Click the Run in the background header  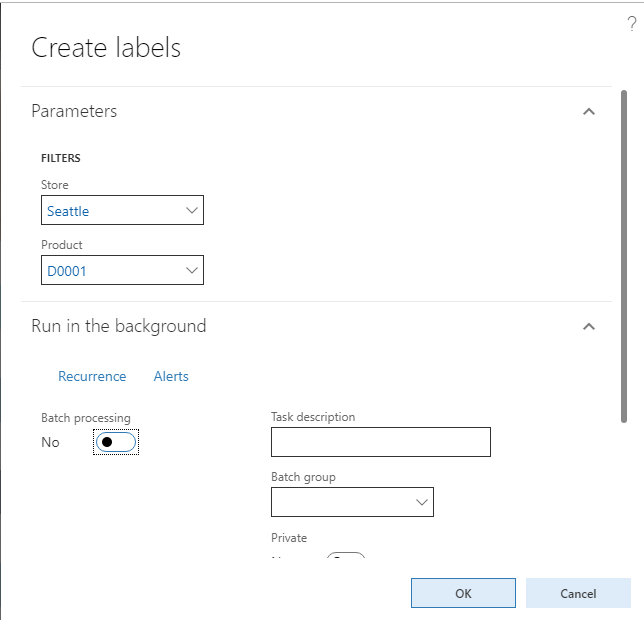pyautogui.click(x=118, y=326)
